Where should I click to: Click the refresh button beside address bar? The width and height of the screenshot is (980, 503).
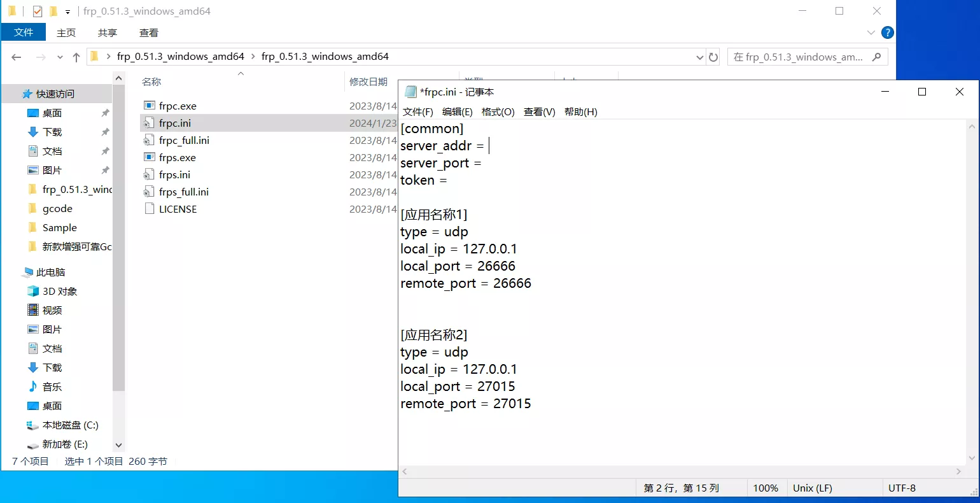tap(713, 57)
